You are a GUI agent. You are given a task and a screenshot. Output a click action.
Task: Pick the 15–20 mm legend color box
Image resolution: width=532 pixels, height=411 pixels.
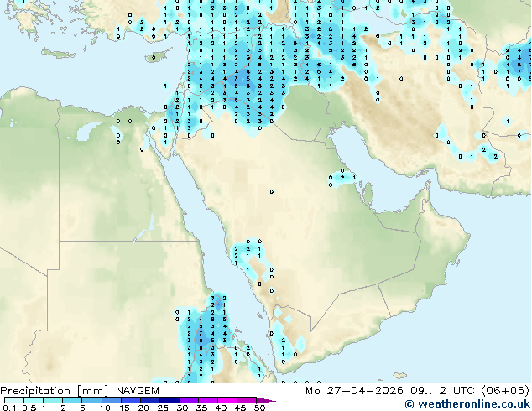pyautogui.click(x=130, y=400)
